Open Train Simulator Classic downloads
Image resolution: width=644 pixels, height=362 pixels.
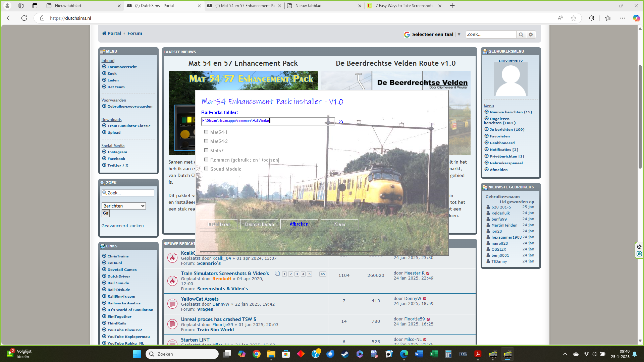129,126
